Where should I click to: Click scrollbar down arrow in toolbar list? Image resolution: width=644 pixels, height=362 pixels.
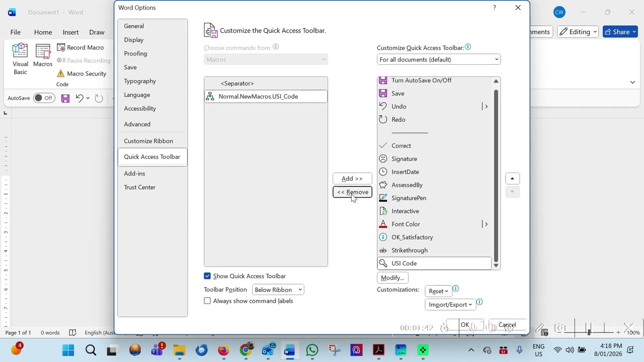tap(496, 265)
